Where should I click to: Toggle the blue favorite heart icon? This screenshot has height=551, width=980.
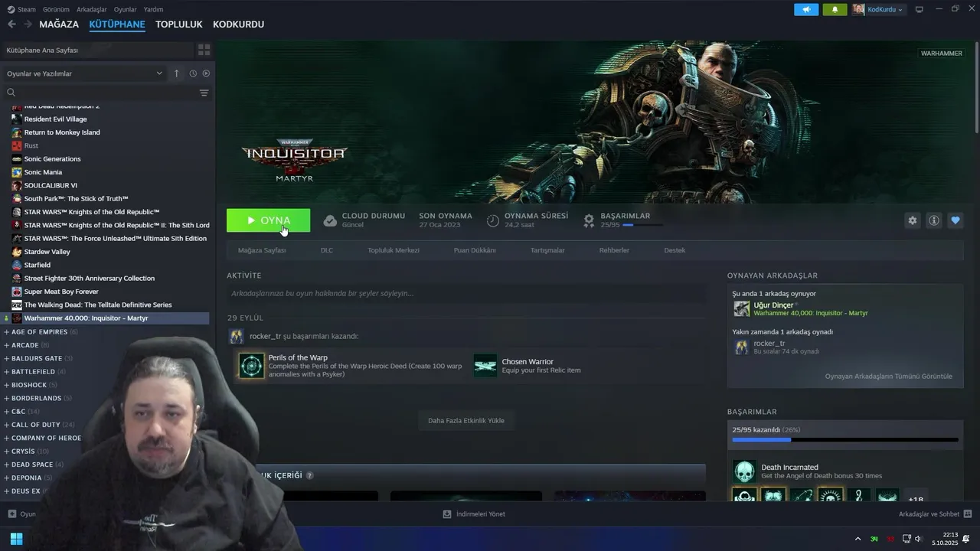(955, 220)
